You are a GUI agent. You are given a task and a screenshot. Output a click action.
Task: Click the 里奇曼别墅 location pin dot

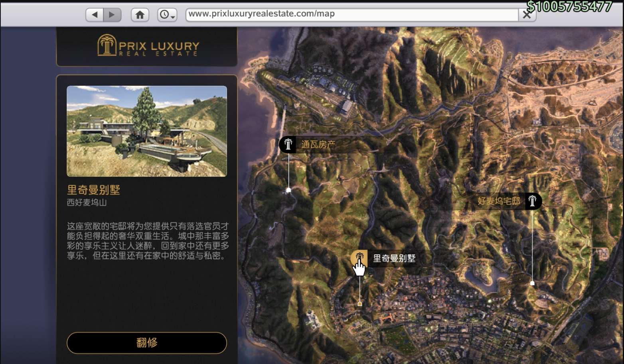pos(360,304)
